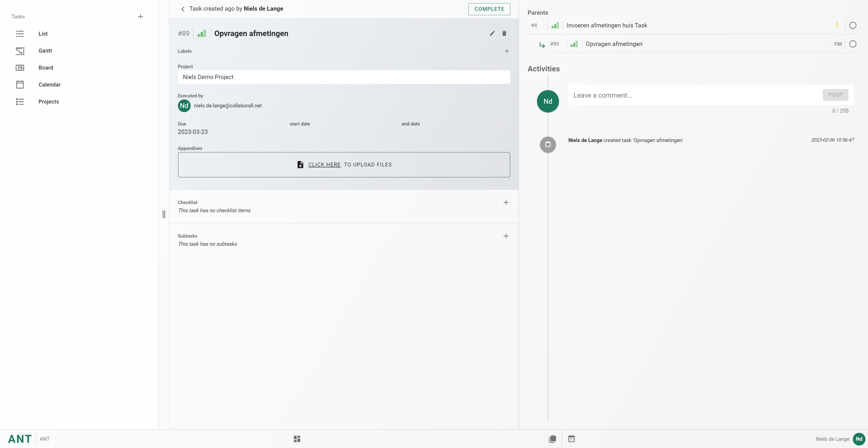Add a label with the plus icon
The height and width of the screenshot is (448, 868).
[x=506, y=51]
